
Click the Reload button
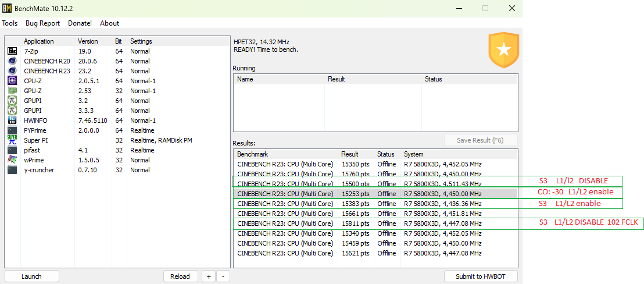[x=180, y=276]
